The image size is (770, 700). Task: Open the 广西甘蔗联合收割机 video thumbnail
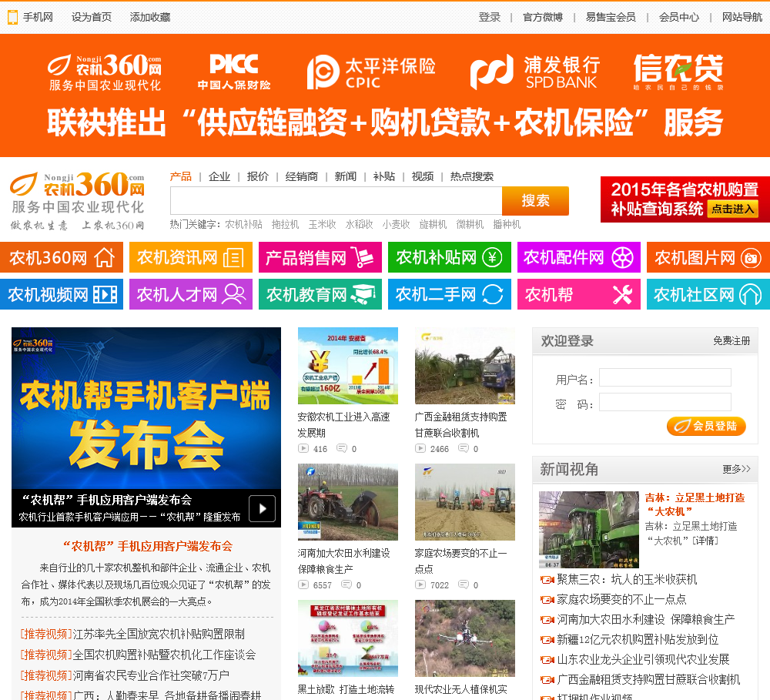coord(465,366)
